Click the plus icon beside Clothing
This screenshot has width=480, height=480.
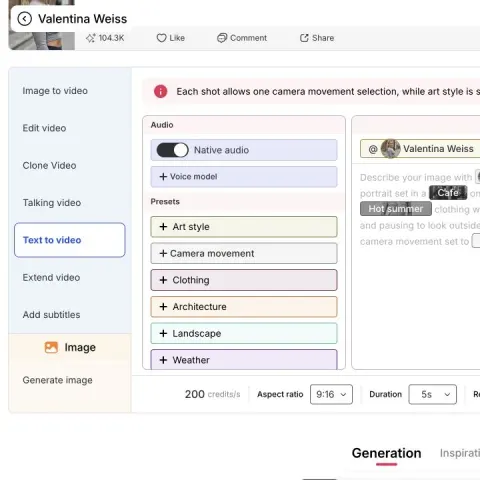coord(163,280)
